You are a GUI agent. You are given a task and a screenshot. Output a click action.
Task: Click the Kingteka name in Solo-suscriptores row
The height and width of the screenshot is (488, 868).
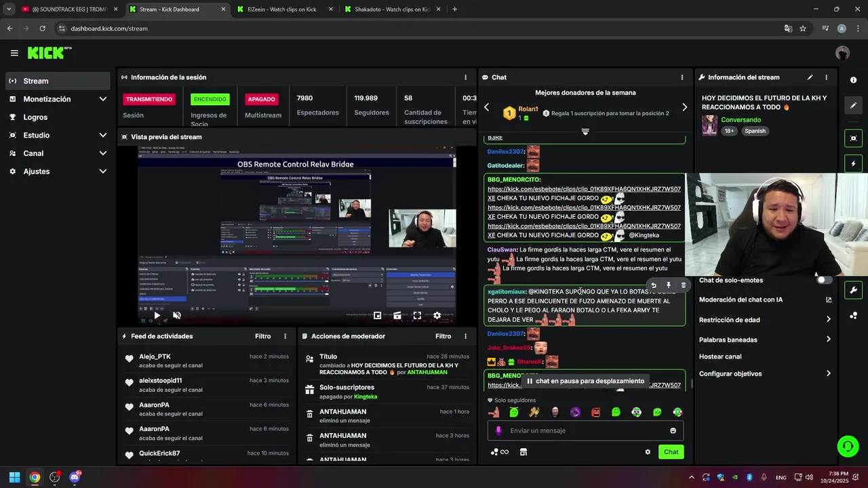click(366, 396)
